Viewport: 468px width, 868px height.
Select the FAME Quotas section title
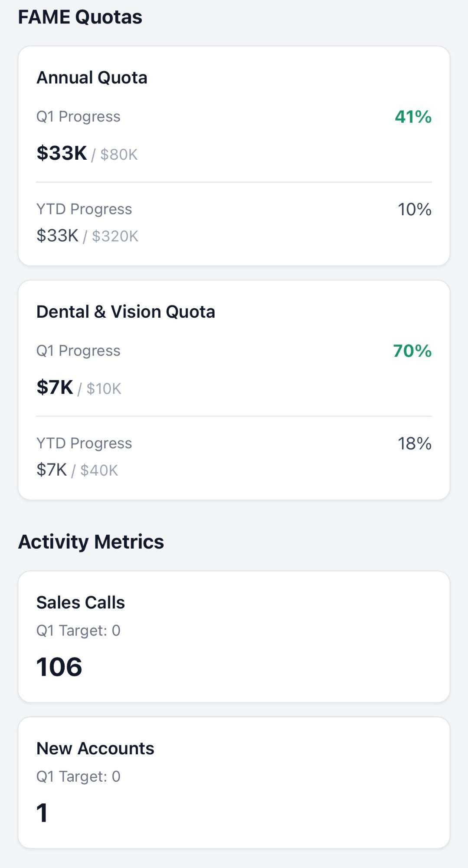tap(80, 17)
